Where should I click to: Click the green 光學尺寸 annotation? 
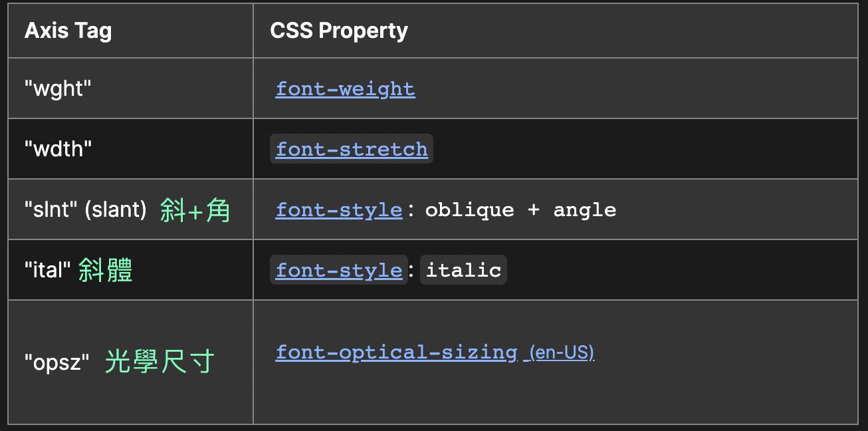point(160,362)
